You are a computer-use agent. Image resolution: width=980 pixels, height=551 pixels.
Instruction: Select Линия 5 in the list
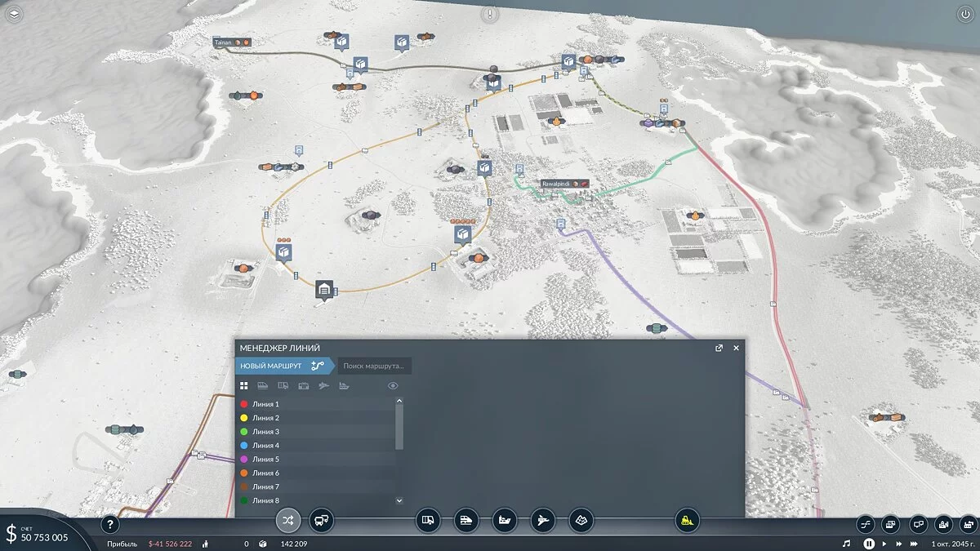point(316,459)
